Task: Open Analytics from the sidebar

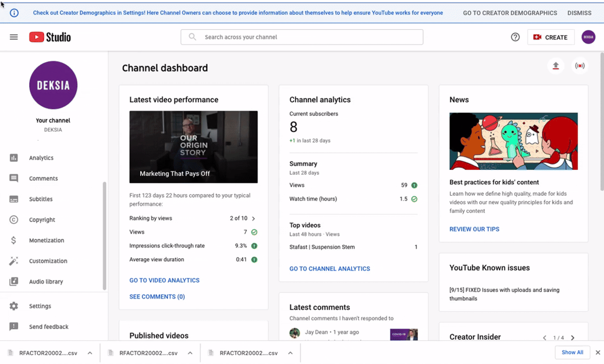Action: [41, 157]
